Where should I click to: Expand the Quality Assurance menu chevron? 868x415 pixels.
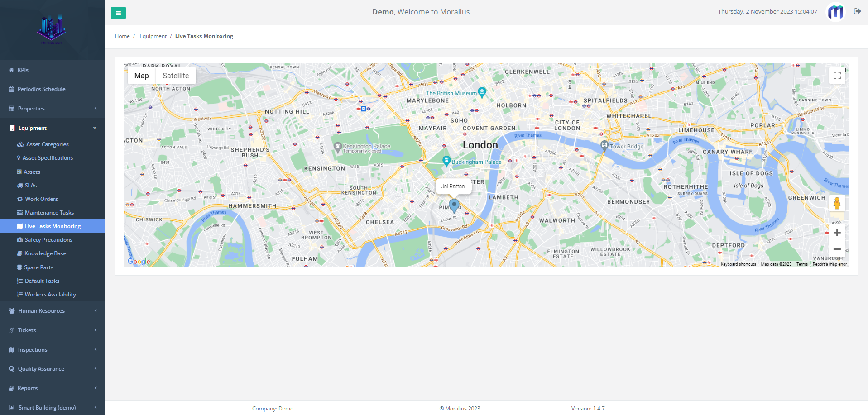[96, 369]
